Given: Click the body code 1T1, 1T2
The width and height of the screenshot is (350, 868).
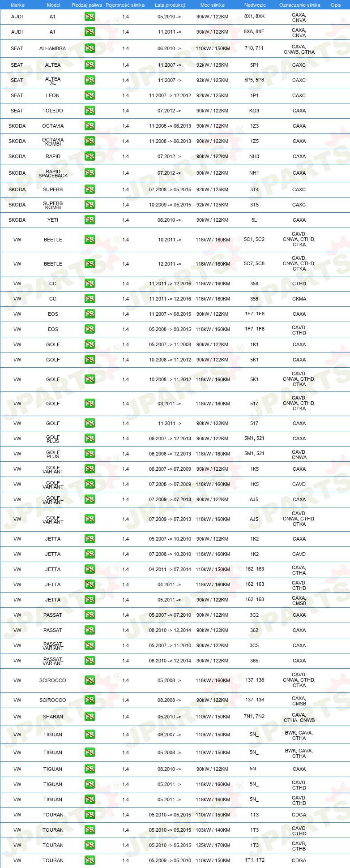Looking at the screenshot, I should (255, 860).
